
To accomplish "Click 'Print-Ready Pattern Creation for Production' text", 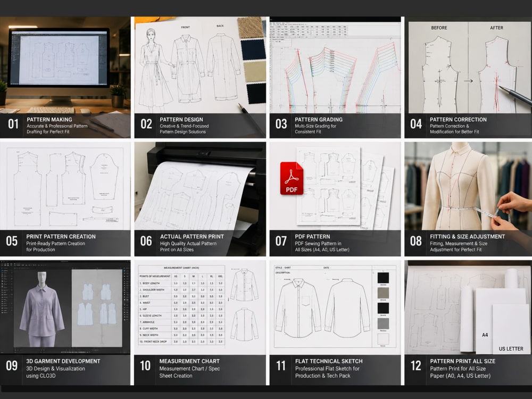I will tap(56, 247).
